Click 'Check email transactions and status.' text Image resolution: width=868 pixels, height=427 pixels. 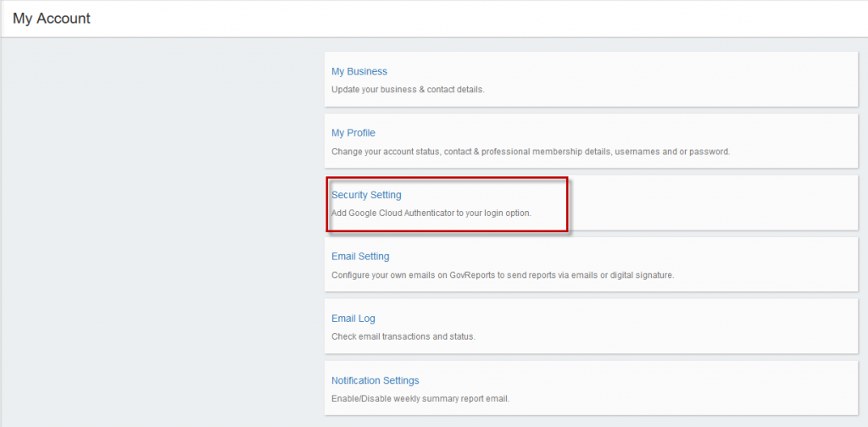pyautogui.click(x=403, y=336)
